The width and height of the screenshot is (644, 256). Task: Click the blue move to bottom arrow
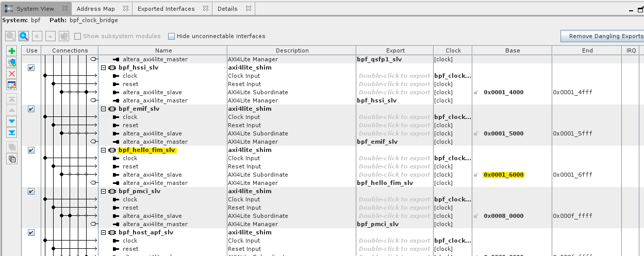click(x=12, y=132)
